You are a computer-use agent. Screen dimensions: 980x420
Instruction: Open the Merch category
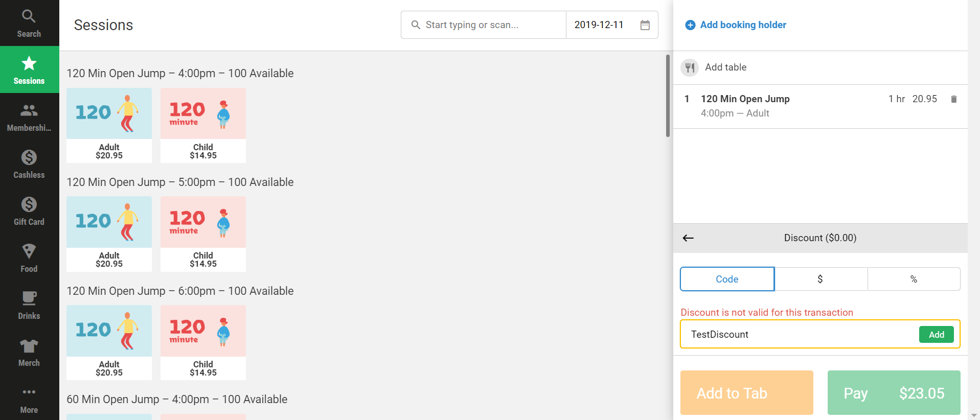29,353
